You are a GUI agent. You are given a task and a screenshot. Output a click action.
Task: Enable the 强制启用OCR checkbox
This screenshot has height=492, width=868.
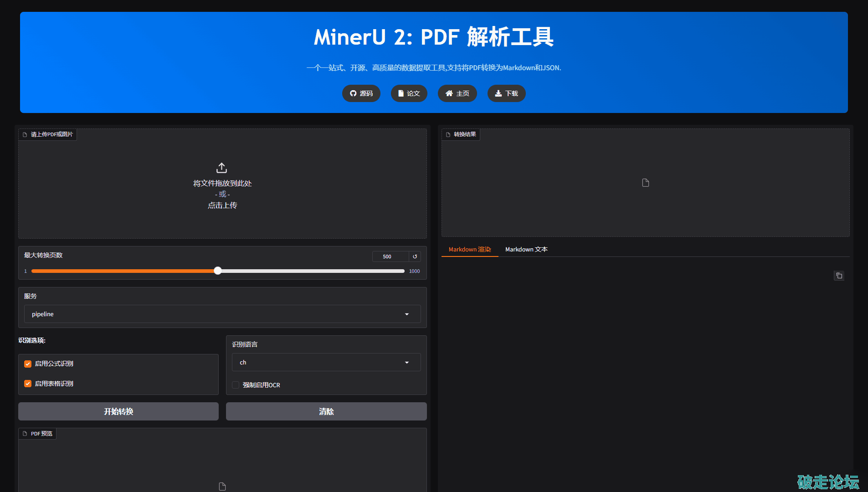pos(236,385)
